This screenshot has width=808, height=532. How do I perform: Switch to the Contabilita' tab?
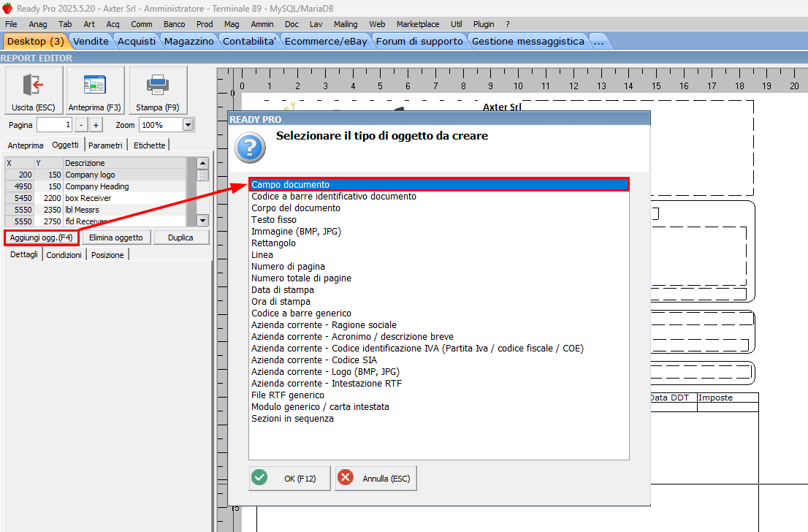(249, 41)
